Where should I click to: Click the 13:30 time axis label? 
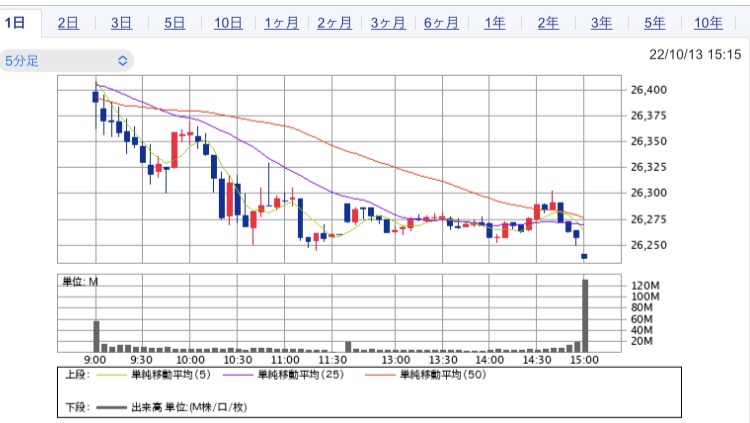[x=443, y=360]
